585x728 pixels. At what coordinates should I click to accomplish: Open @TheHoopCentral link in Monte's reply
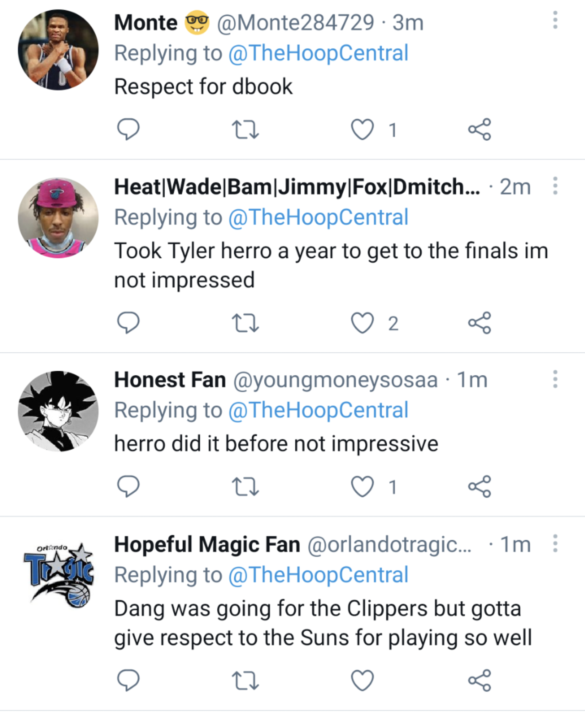click(x=318, y=53)
